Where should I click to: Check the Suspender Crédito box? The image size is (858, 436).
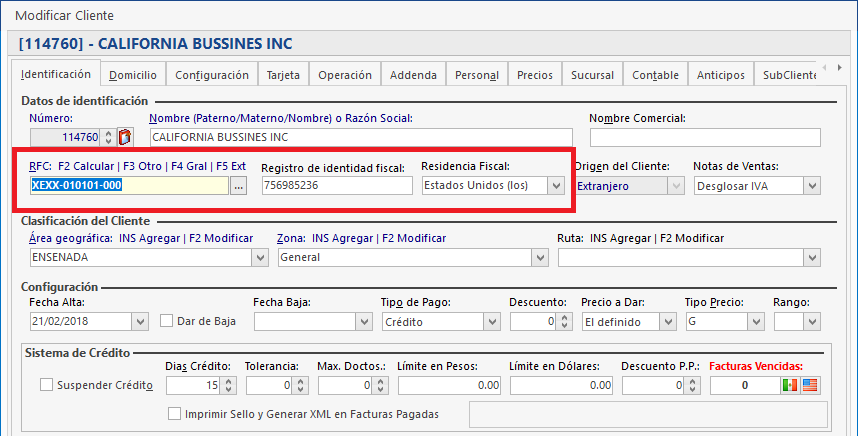click(46, 385)
